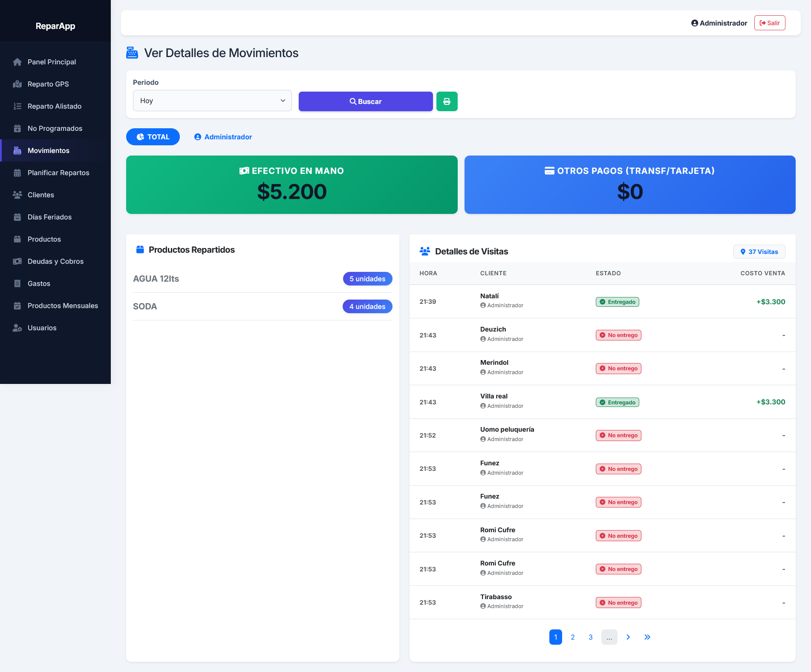Click the Usuarios gear-user icon
Image resolution: width=811 pixels, height=672 pixels.
(17, 328)
